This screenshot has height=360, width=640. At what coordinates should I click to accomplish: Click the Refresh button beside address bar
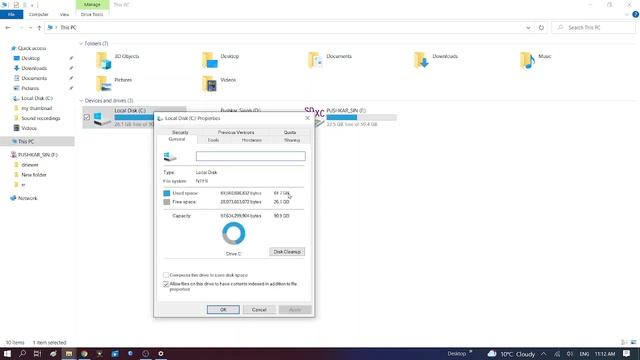(541, 28)
